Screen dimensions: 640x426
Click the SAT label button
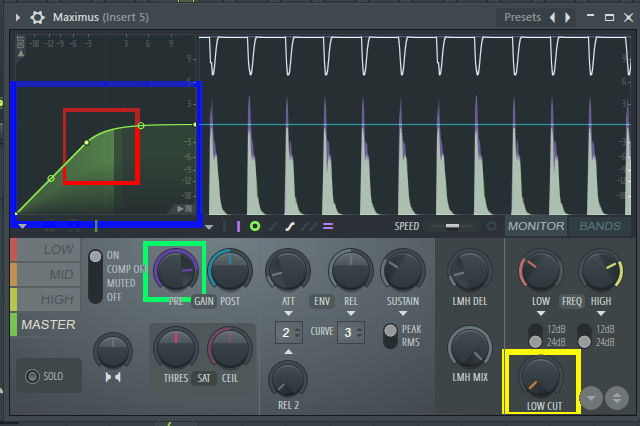[204, 379]
